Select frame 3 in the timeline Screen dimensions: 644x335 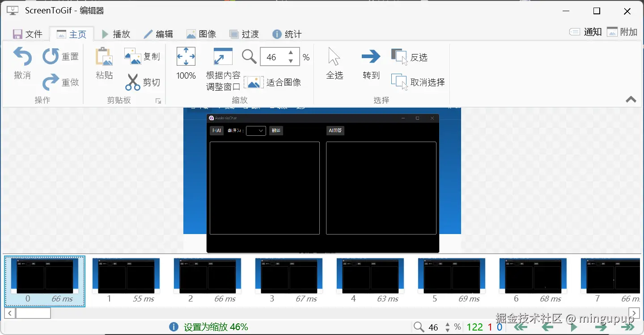click(x=288, y=277)
